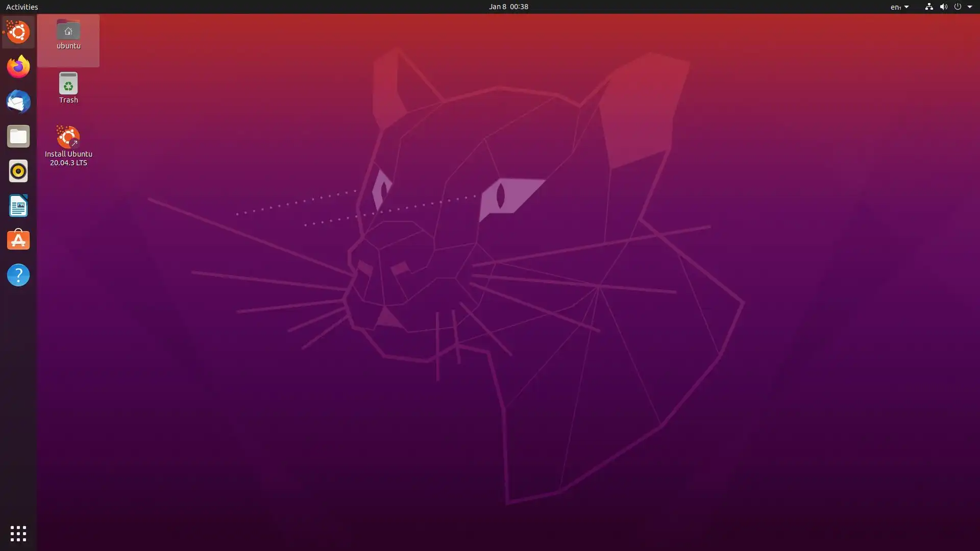Launch Firefox from the dock
Screen dimensions: 980x551
(18, 67)
